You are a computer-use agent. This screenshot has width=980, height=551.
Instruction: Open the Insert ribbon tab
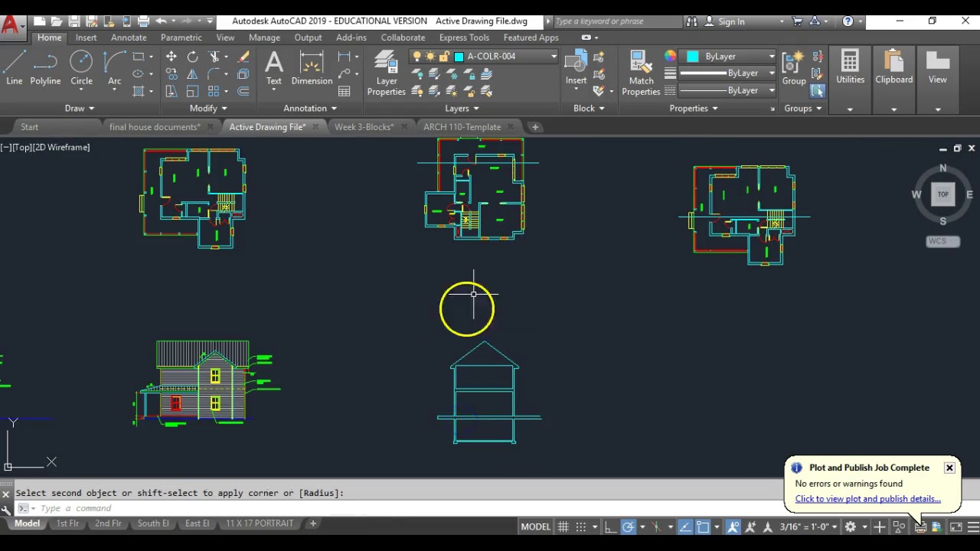[86, 37]
